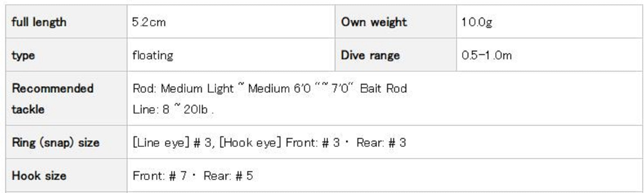Select 'Rear: # 3' in ring size row

pos(381,143)
